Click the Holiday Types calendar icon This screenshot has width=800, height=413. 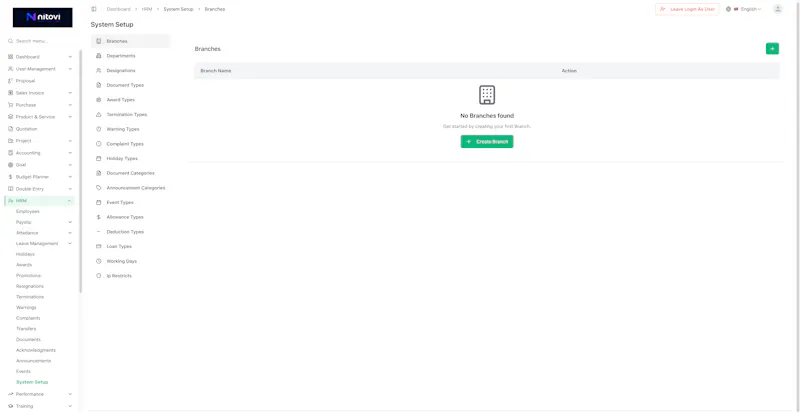(x=98, y=159)
